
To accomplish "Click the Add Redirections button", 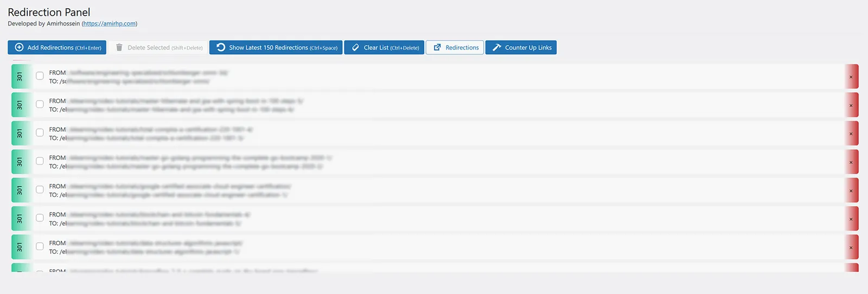I will click(x=57, y=47).
